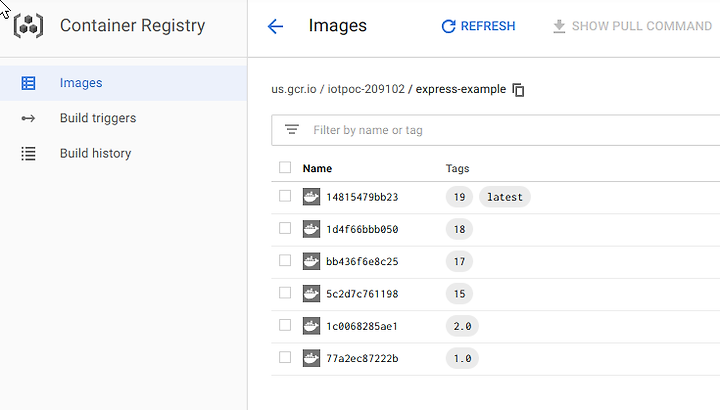Click the Refresh circular arrow icon
720x410 pixels.
pos(448,26)
